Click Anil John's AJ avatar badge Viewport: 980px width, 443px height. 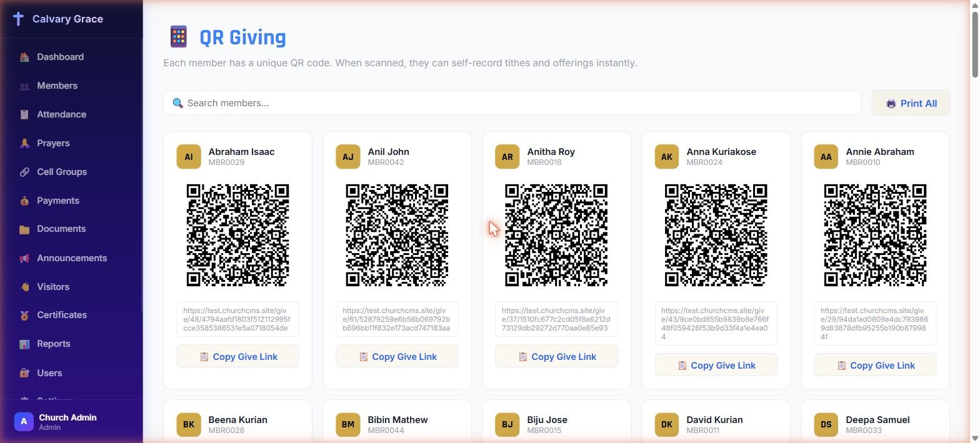[348, 157]
